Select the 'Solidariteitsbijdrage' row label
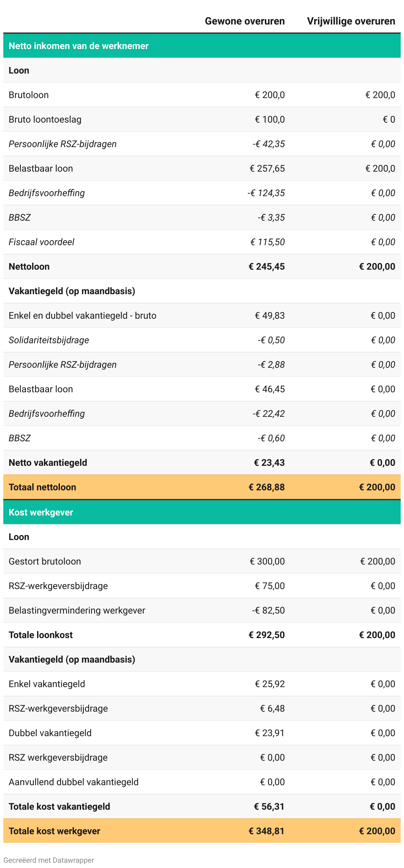The height and width of the screenshot is (868, 404). coord(49,340)
